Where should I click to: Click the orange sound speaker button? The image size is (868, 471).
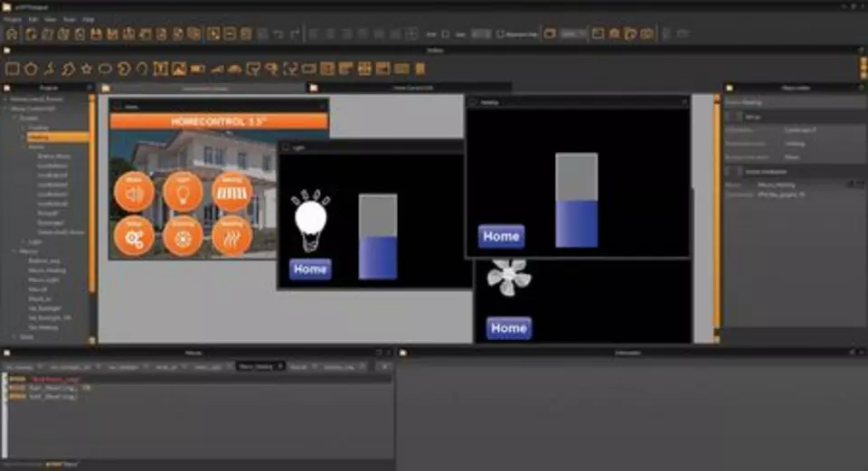[134, 192]
